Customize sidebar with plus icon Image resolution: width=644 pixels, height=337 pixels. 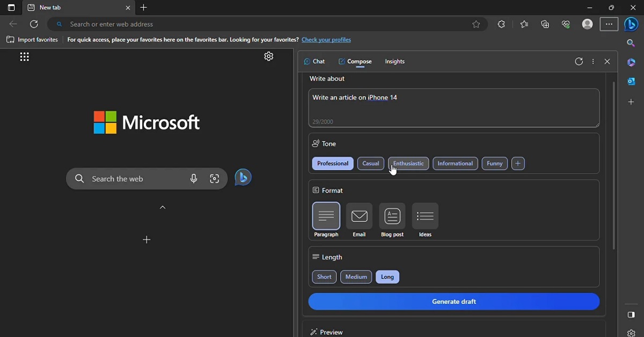tap(631, 102)
